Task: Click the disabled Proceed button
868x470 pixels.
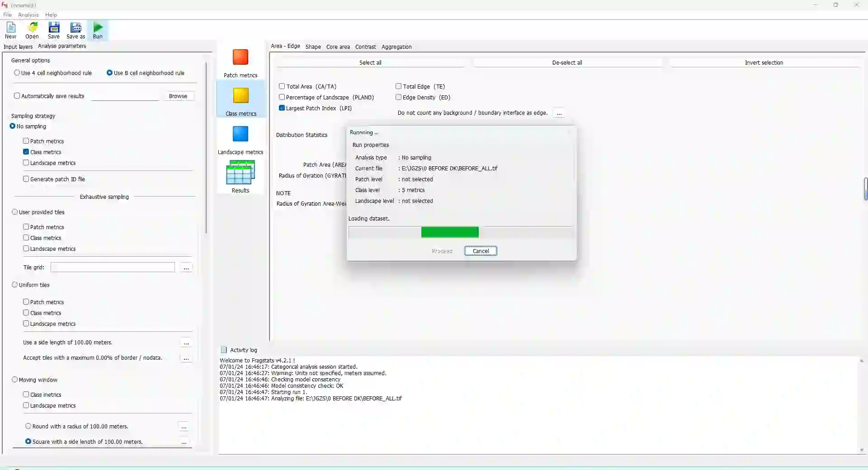Action: pos(442,251)
